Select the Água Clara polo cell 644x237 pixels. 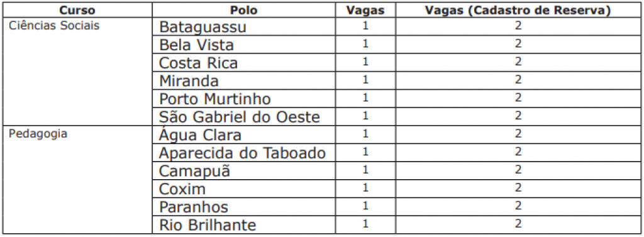(x=243, y=135)
